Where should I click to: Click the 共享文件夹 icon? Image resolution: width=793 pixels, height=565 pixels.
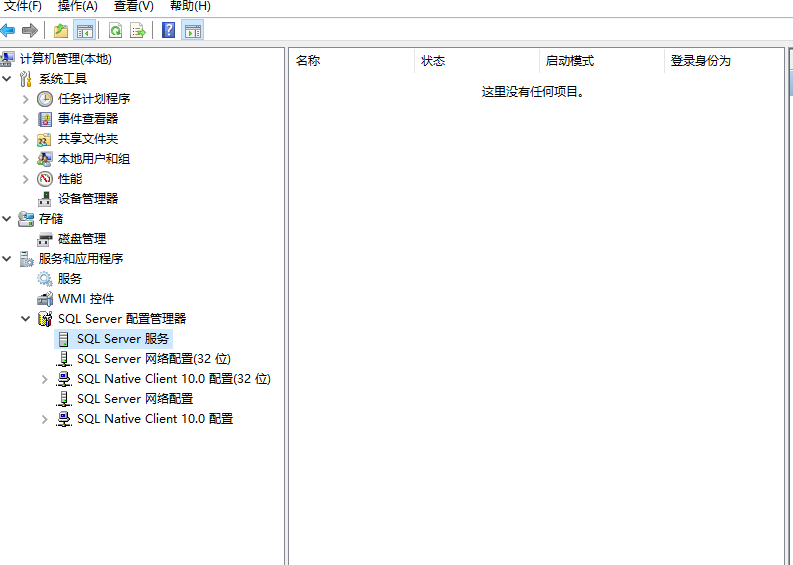point(45,139)
